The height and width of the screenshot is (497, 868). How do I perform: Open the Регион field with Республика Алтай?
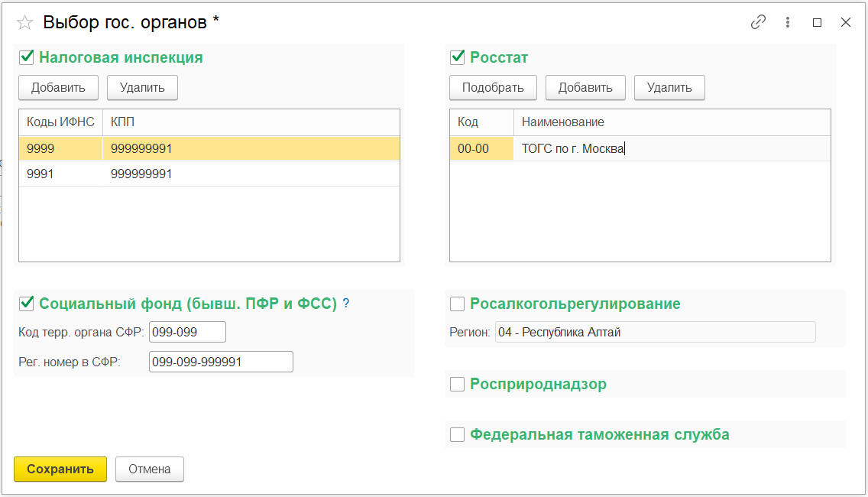point(655,332)
